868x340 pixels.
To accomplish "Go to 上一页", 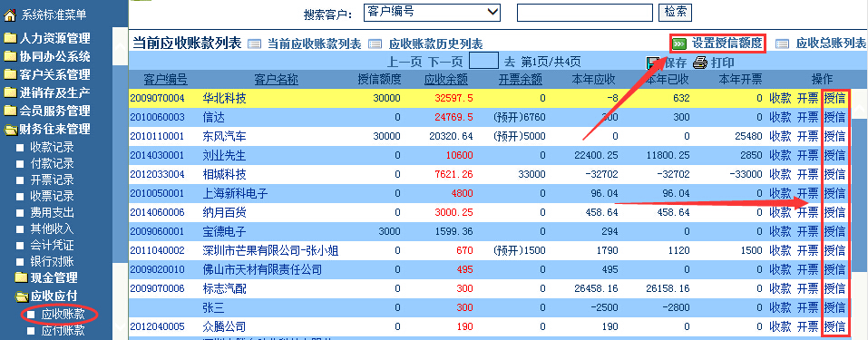I will click(405, 62).
